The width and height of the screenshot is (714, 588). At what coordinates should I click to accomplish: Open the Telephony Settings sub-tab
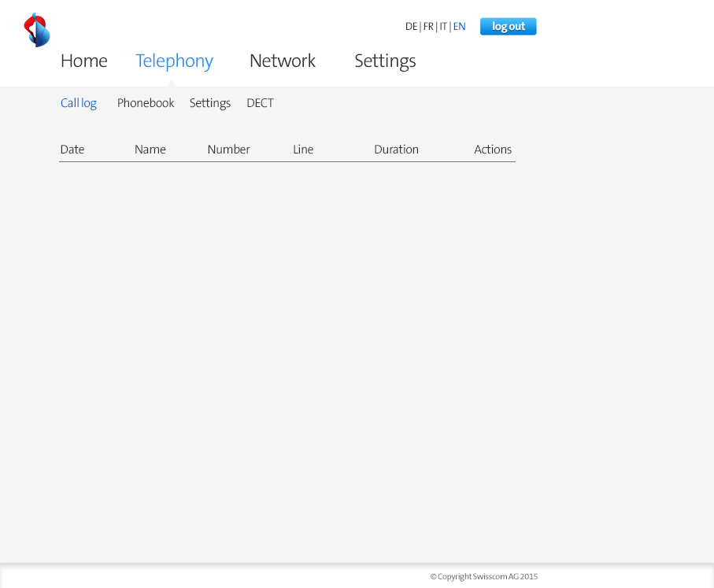tap(210, 103)
